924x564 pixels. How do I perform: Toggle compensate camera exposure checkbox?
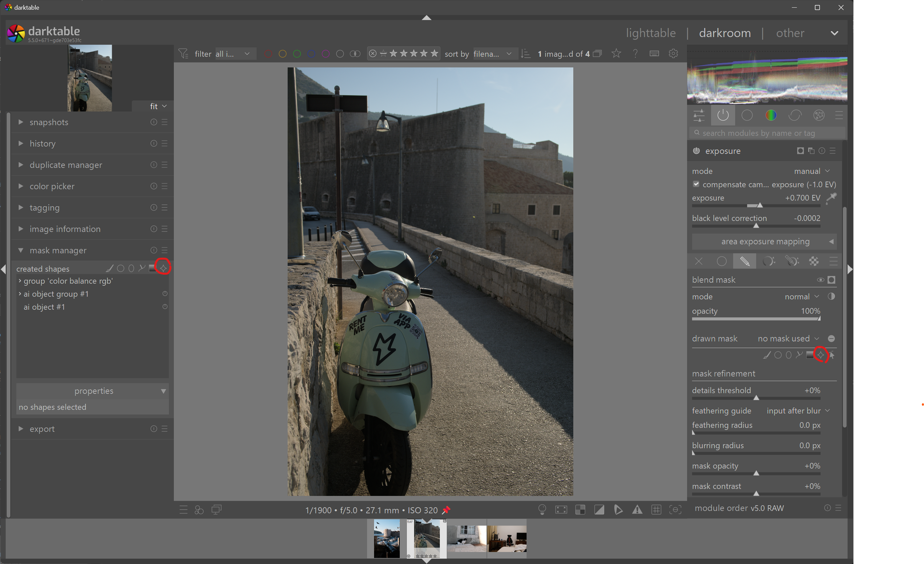coord(696,184)
